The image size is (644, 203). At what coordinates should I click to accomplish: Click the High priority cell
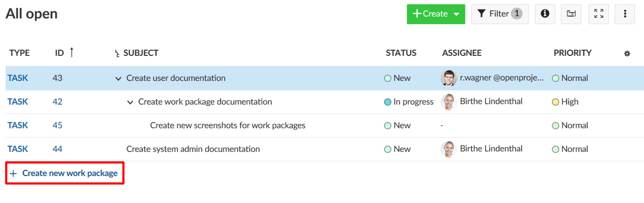point(565,102)
